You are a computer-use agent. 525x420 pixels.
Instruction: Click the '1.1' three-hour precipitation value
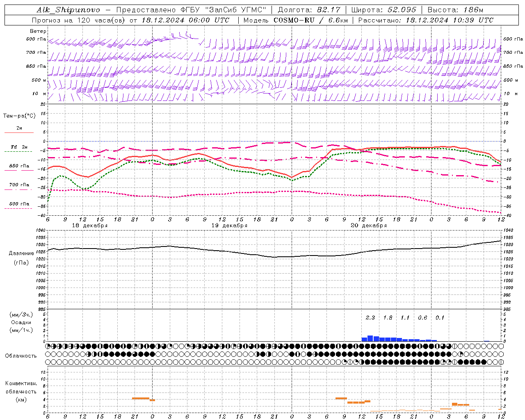click(405, 317)
